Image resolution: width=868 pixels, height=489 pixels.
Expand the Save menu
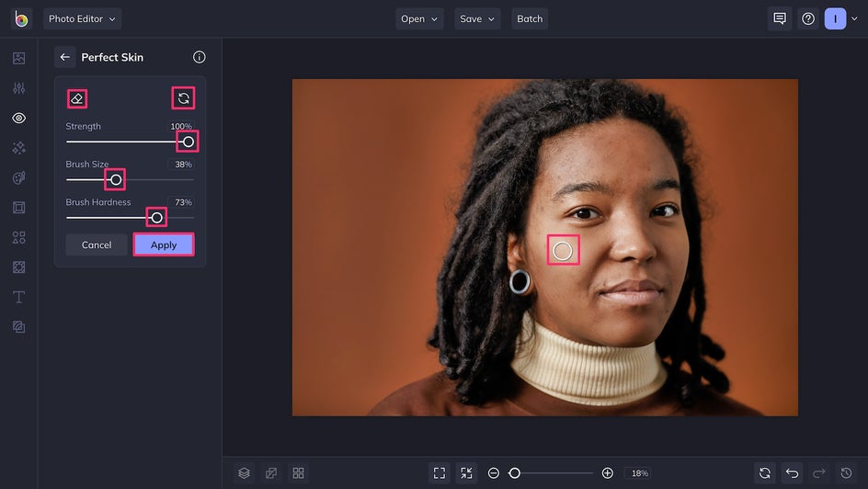click(x=477, y=18)
